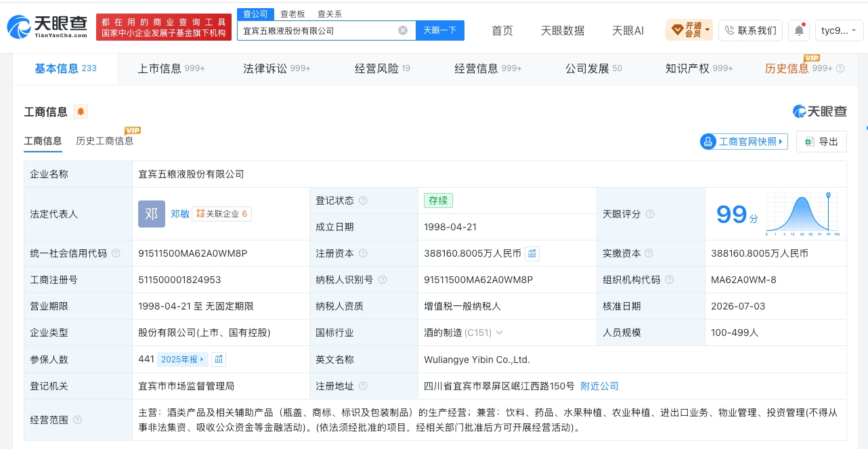The height and width of the screenshot is (449, 868).
Task: Click the orange alert bell beside 工商信息 heading
Action: pos(81,112)
